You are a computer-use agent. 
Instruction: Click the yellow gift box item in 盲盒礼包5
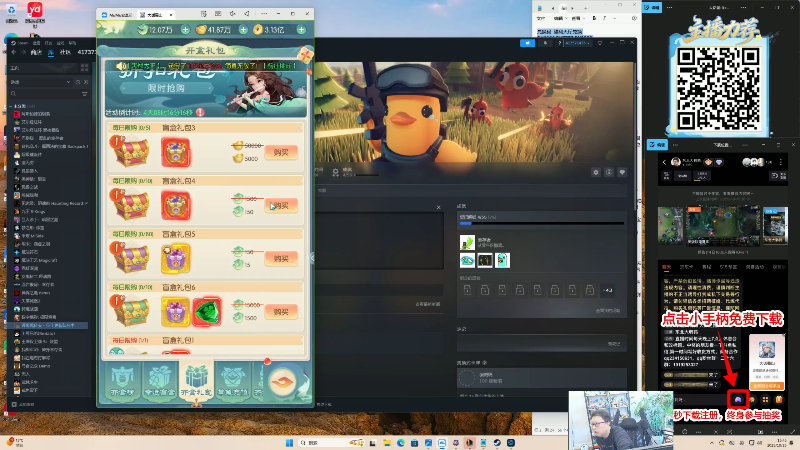click(176, 258)
